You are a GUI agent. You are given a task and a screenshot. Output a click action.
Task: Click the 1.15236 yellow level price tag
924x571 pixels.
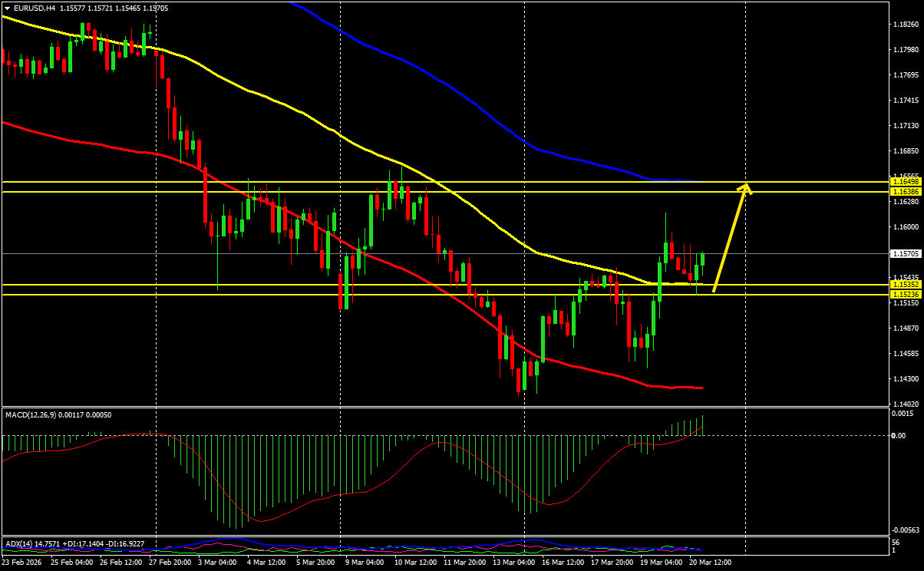pos(906,294)
